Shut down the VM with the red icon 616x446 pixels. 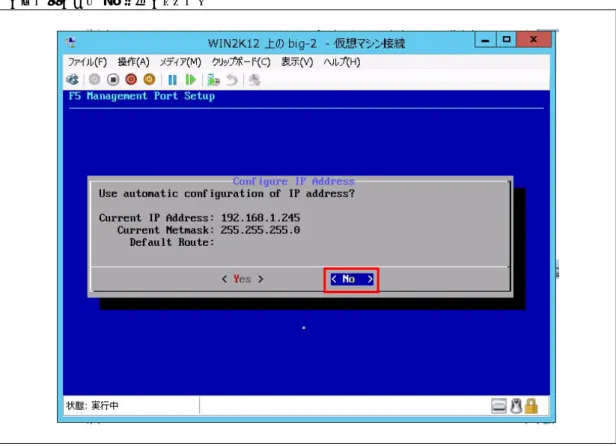click(131, 80)
